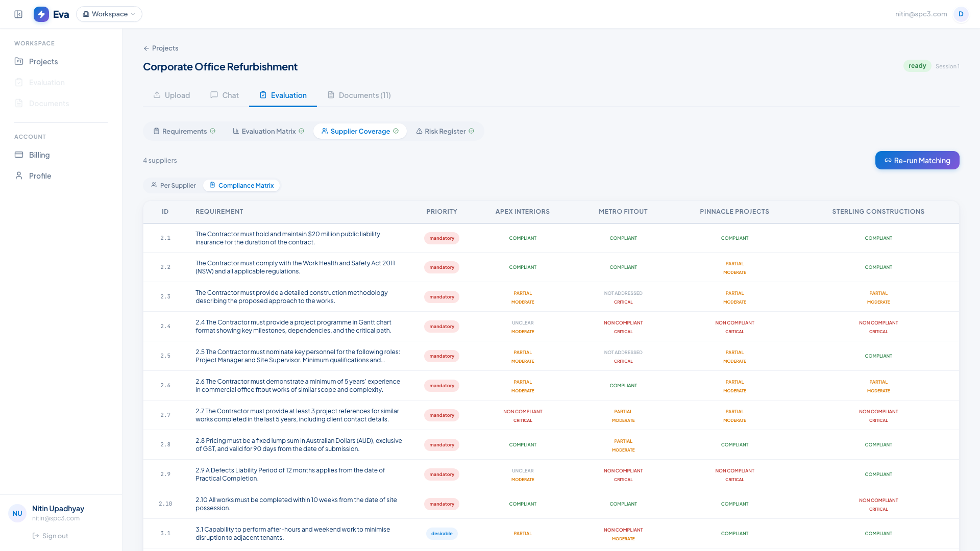Open the Documents (11) tab

coord(359,95)
